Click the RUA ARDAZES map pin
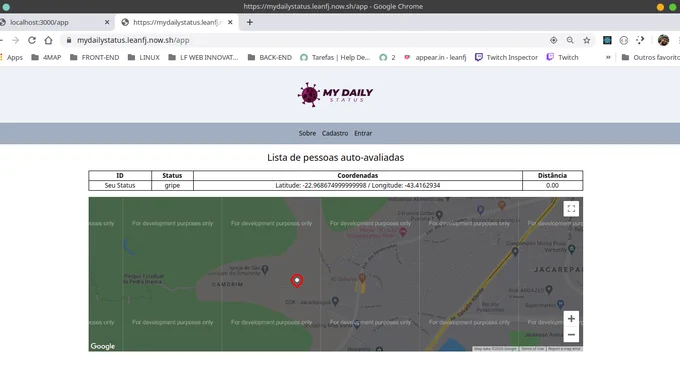Viewport: 680px width, 368px height. coord(549,289)
